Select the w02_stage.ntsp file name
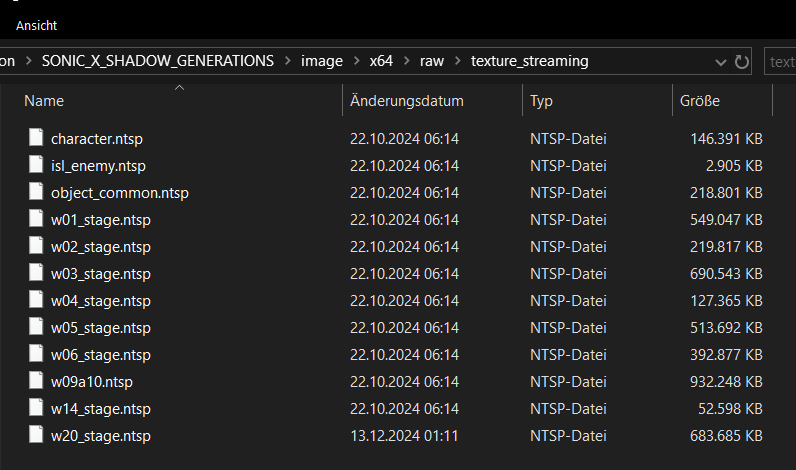Viewport: 796px width, 470px height. click(x=101, y=247)
